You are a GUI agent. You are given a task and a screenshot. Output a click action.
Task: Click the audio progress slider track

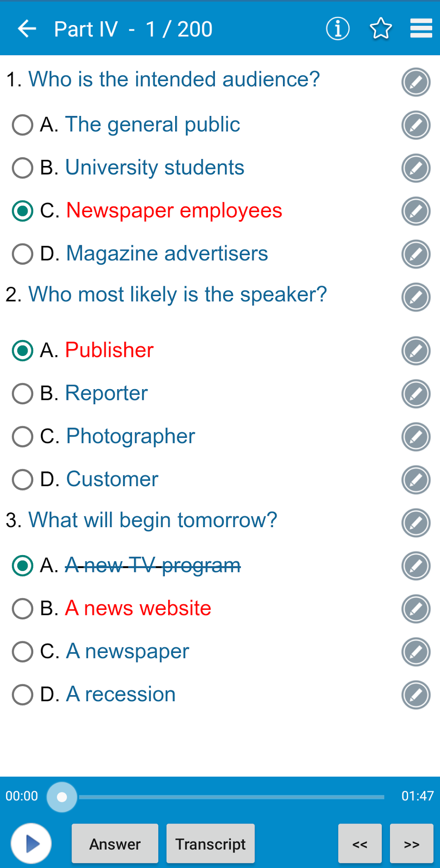point(231,797)
